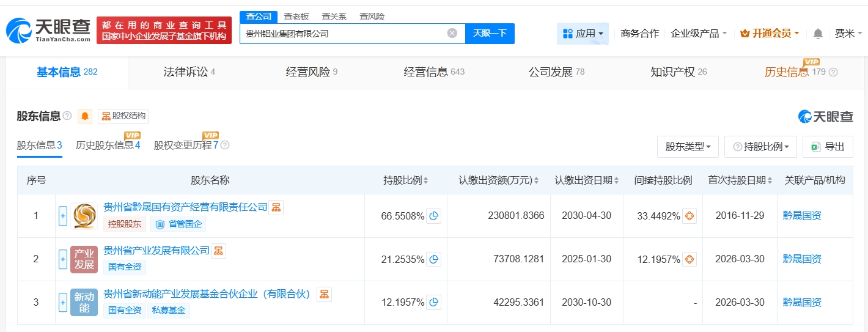Click the orange alert bell beside 股东信息

click(85, 116)
